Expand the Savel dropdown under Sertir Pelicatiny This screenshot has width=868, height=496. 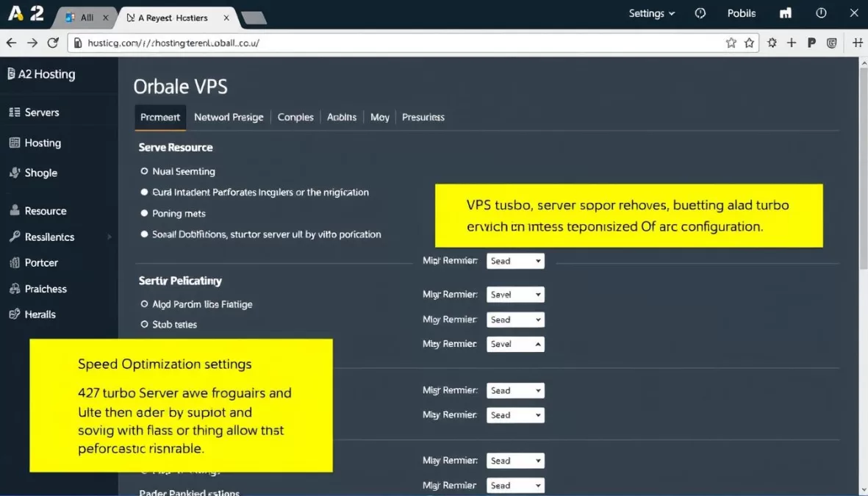pyautogui.click(x=515, y=294)
